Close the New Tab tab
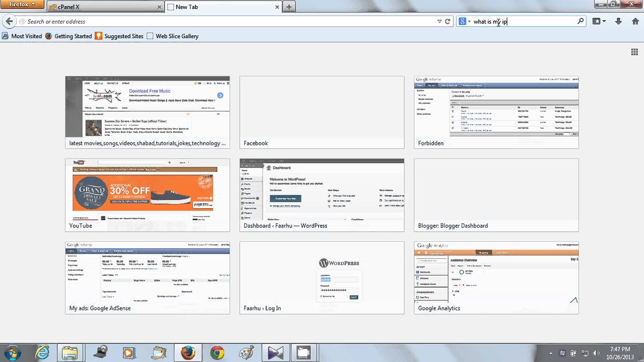644x362 pixels. [277, 7]
